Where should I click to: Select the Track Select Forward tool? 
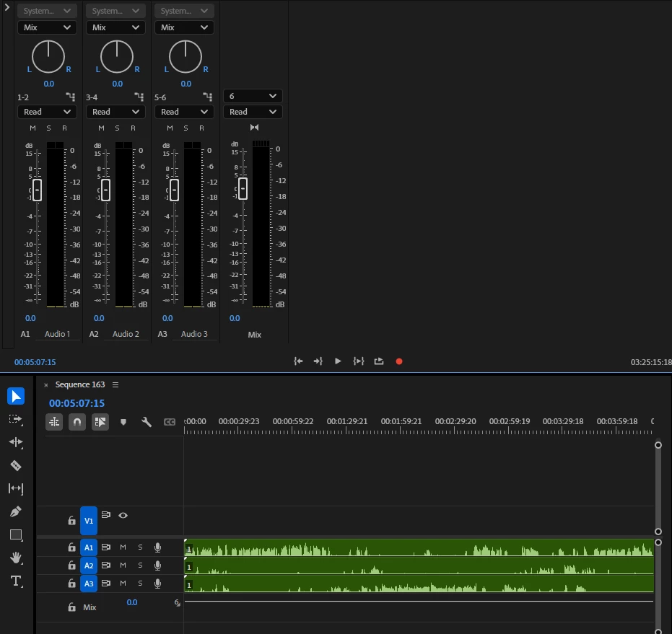tap(16, 419)
